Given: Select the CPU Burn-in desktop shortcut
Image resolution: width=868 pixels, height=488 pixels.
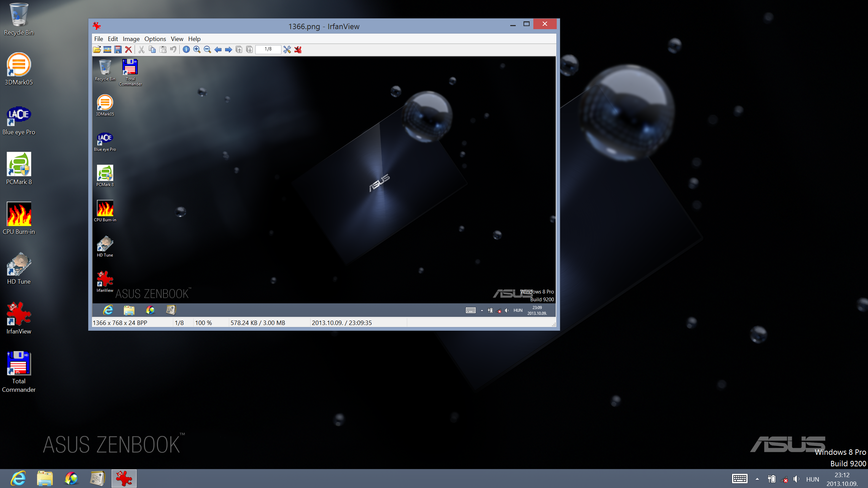Looking at the screenshot, I should click(x=19, y=219).
